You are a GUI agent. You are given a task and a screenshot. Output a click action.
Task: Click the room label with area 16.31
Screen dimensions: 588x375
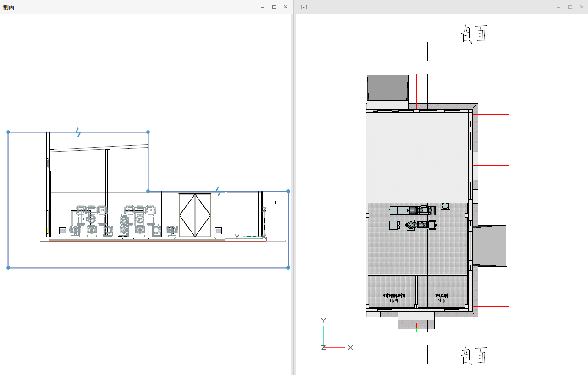click(x=442, y=298)
